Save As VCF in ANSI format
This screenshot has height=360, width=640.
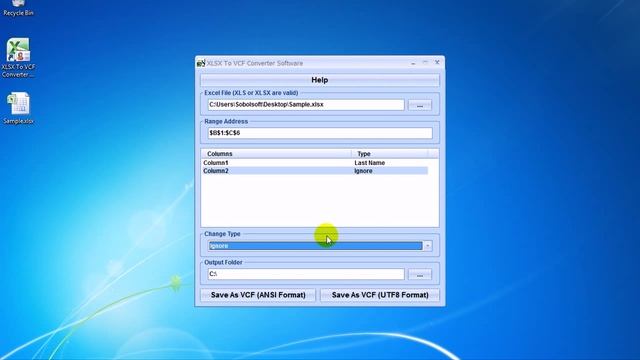[258, 295]
